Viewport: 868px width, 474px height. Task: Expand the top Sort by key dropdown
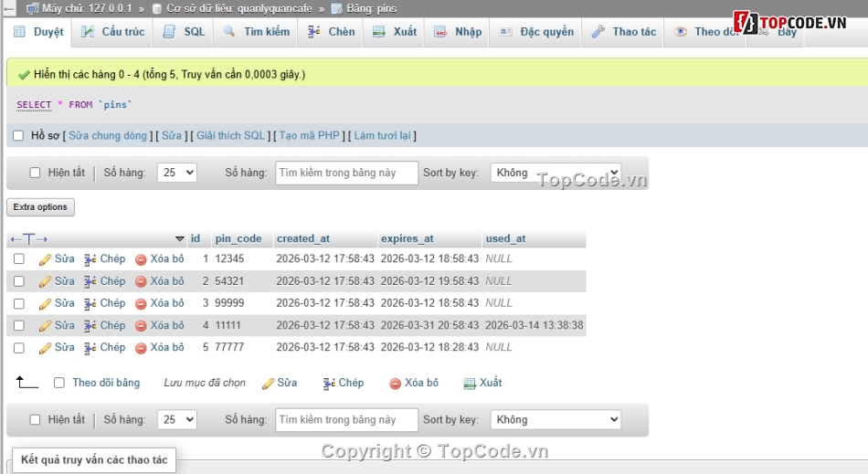click(556, 173)
